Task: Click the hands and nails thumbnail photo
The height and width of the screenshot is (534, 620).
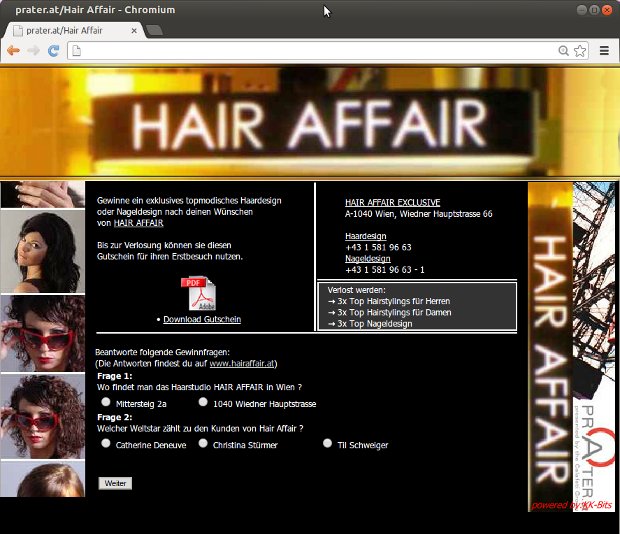Action: (43, 194)
